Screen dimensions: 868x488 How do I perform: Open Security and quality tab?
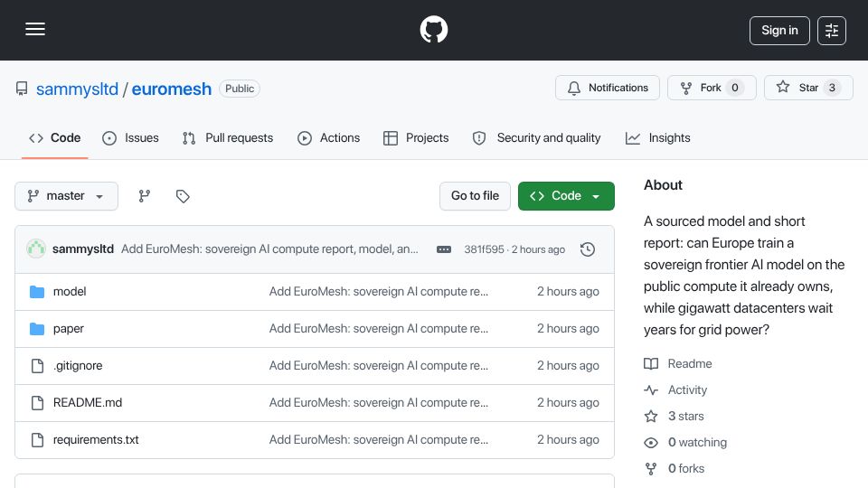(536, 137)
